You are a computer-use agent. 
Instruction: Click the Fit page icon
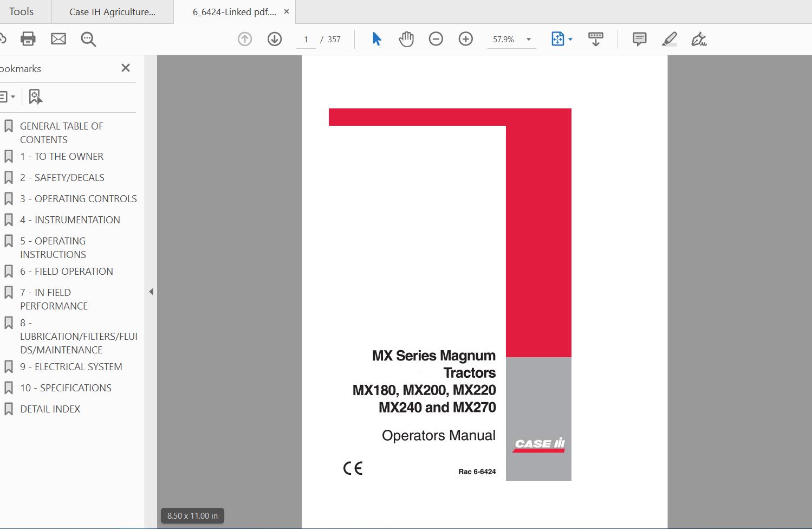[x=557, y=39]
